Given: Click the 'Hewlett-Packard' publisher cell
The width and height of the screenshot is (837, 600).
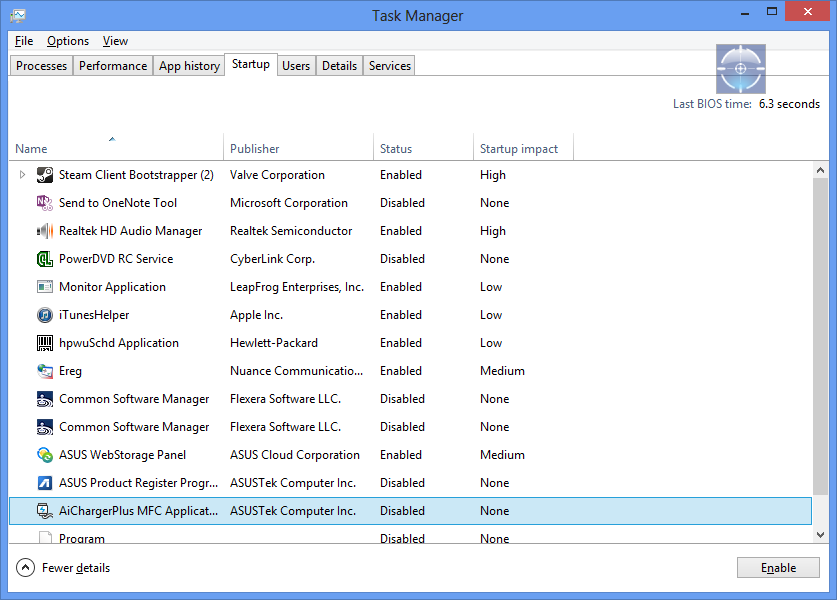Looking at the screenshot, I should coord(274,343).
